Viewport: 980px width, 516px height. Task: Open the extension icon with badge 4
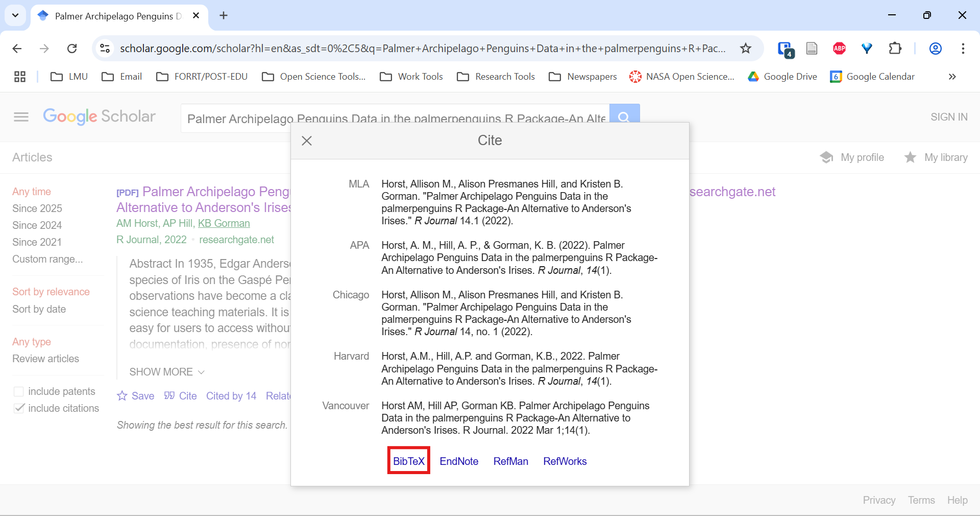pos(785,49)
